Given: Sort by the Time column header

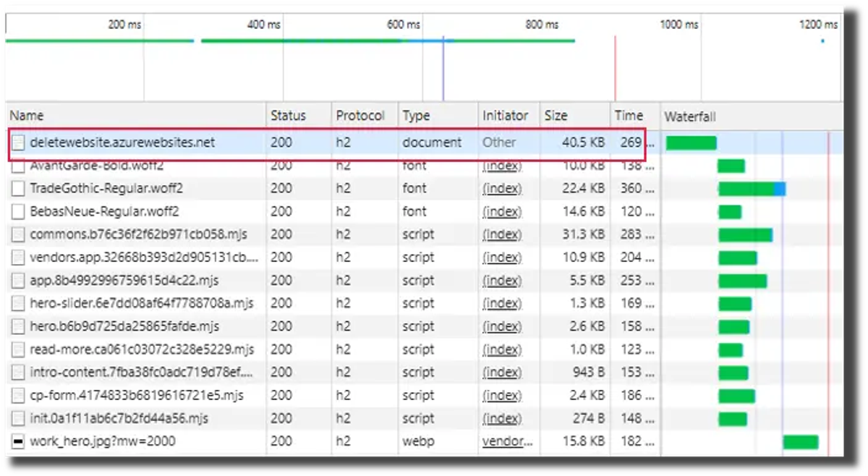Looking at the screenshot, I should (x=634, y=116).
